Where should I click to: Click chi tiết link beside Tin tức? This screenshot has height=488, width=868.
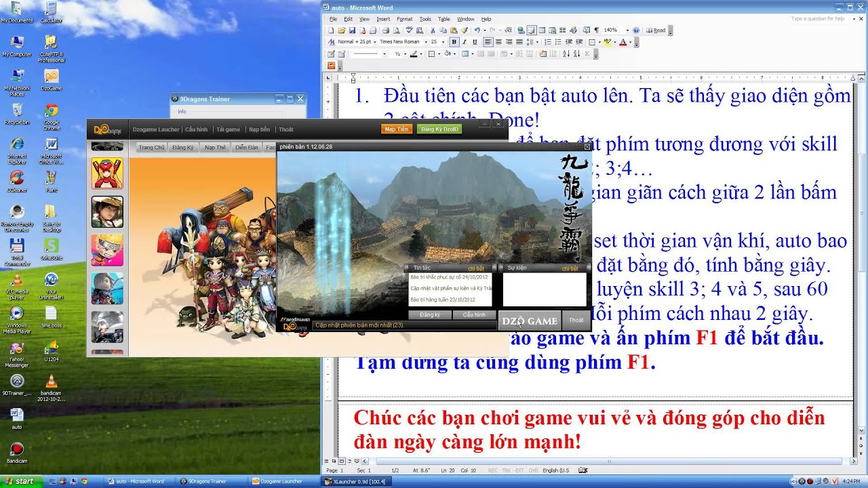476,268
